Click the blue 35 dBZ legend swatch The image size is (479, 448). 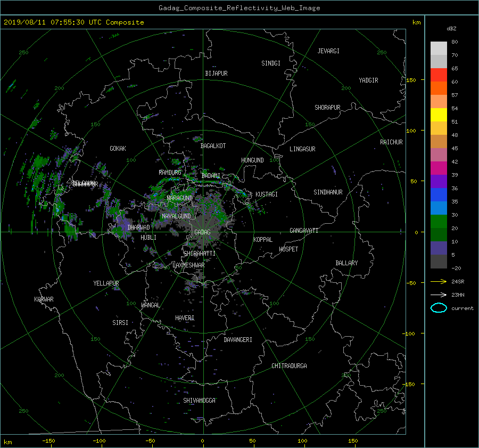coord(439,194)
